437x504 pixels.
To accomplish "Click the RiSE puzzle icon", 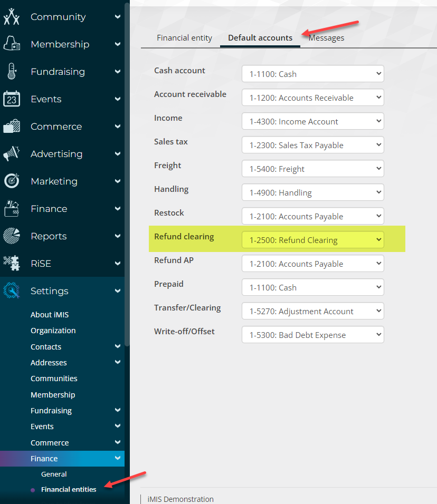I will [12, 264].
